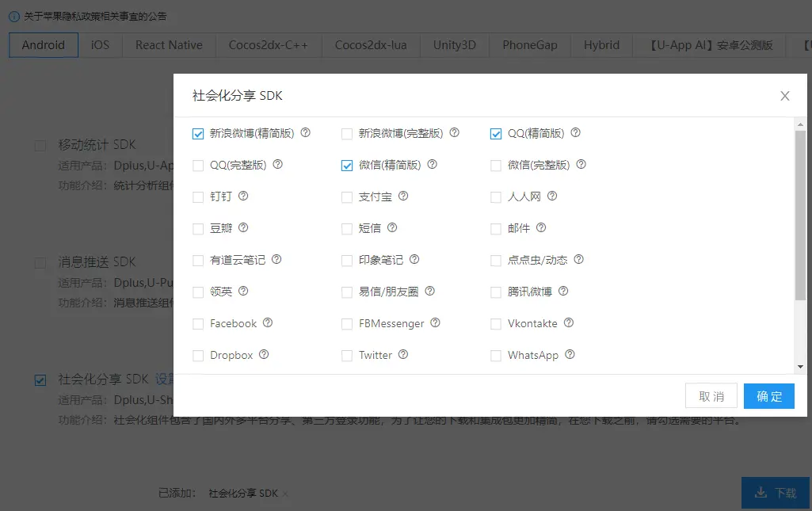This screenshot has height=511, width=812.
Task: Click question mark next to 易信/朋友圈
Action: point(430,291)
